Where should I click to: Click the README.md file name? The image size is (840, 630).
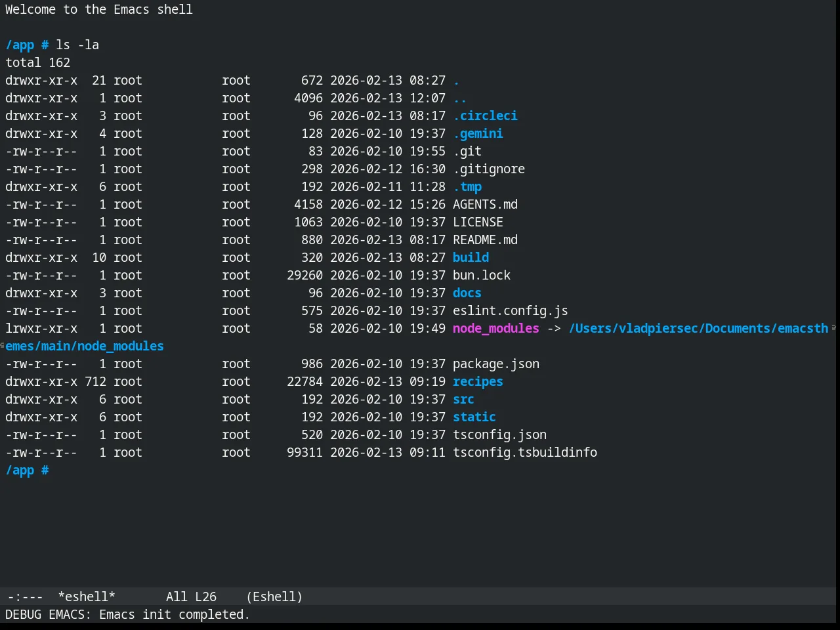click(485, 240)
